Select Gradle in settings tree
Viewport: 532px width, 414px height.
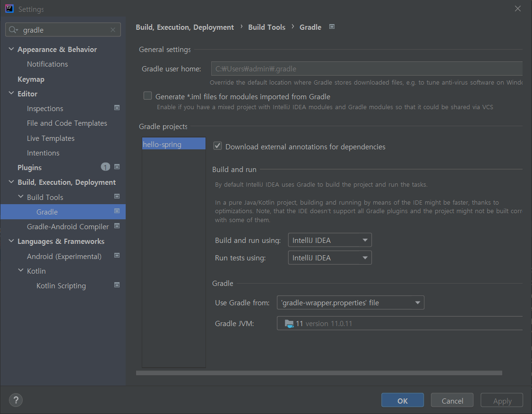[x=63, y=212]
